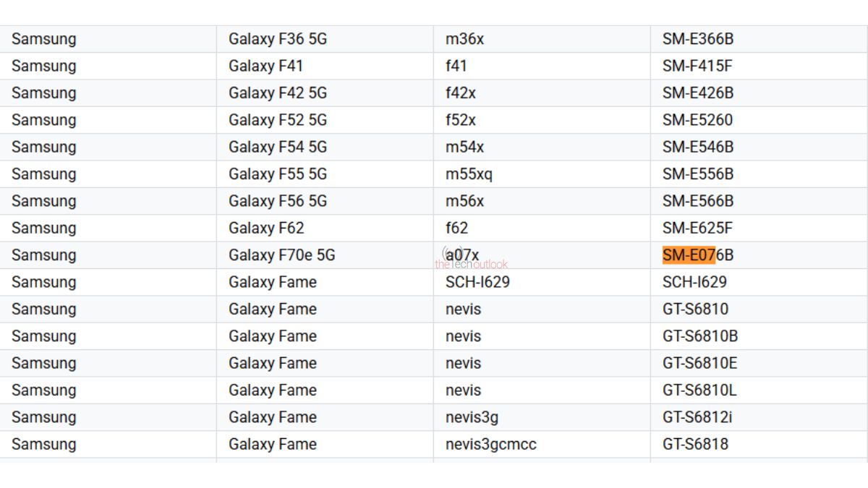Click the orange highlighted SM-E076B cell

coord(697,255)
